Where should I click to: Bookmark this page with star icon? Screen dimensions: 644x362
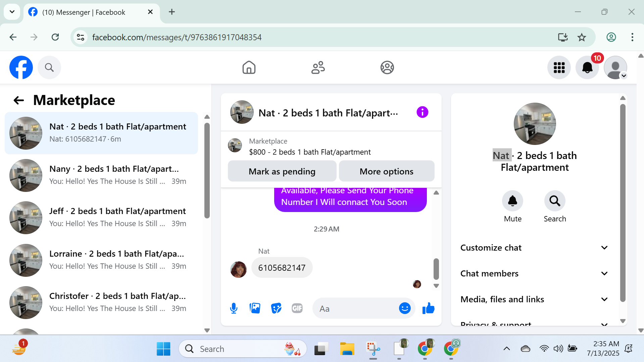pyautogui.click(x=582, y=37)
